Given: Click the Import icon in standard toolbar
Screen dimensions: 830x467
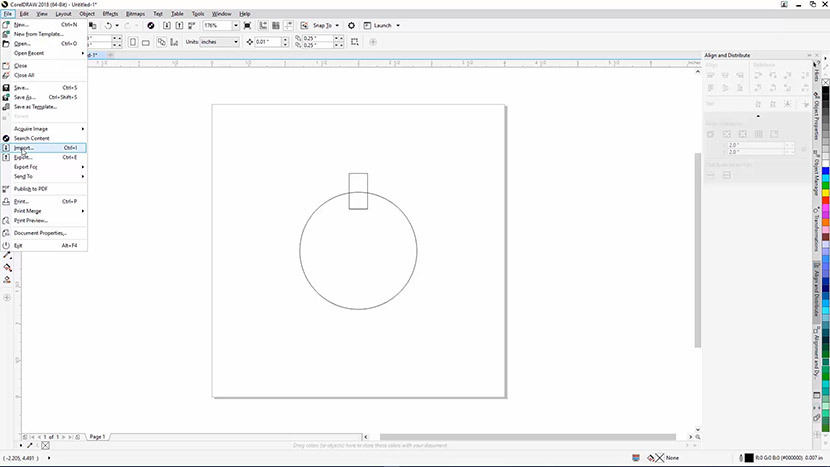Looking at the screenshot, I should pyautogui.click(x=166, y=25).
